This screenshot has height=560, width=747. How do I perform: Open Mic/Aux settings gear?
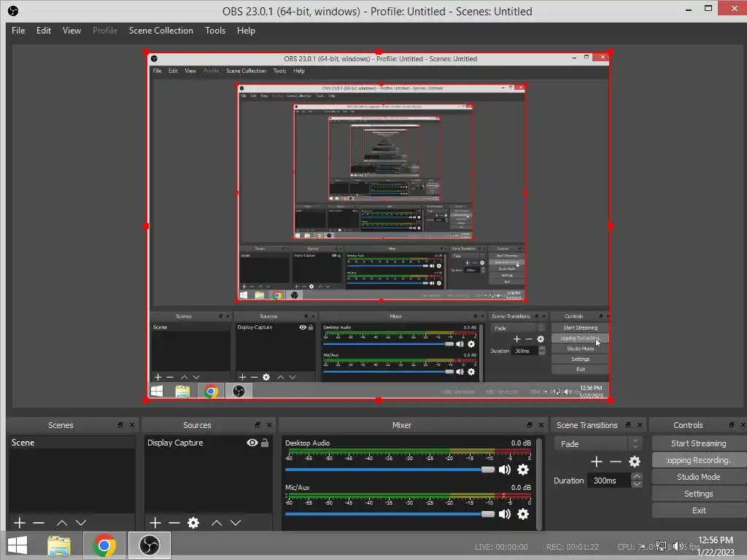[523, 514]
